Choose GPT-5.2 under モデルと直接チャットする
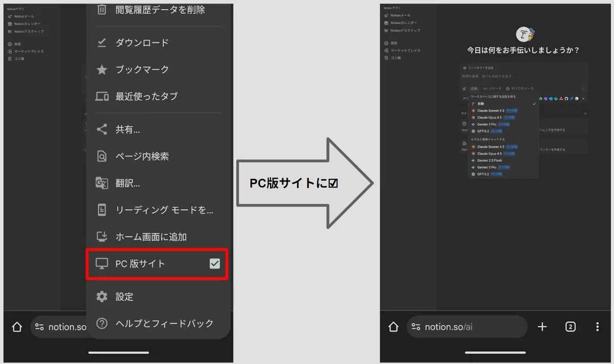The width and height of the screenshot is (614, 364). [503, 174]
